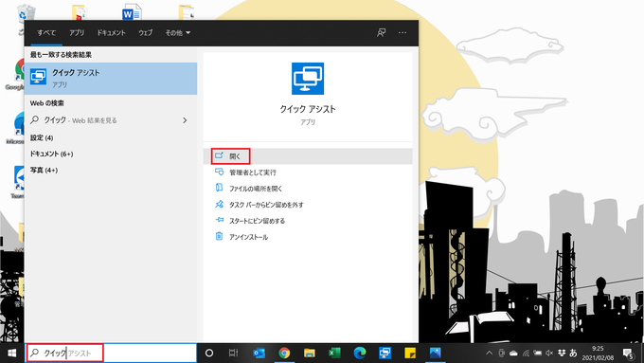644x363 pixels.
Task: Click the battery tray icon
Action: 538,353
